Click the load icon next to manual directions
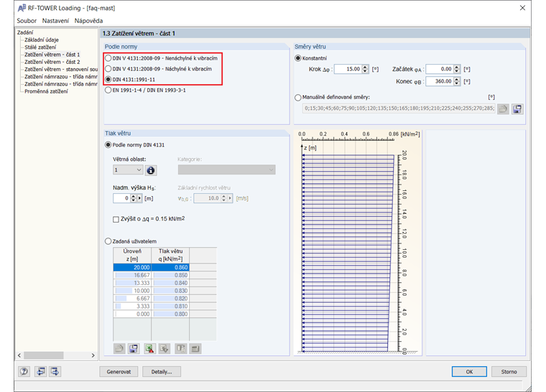This screenshot has height=392, width=546. (503, 109)
